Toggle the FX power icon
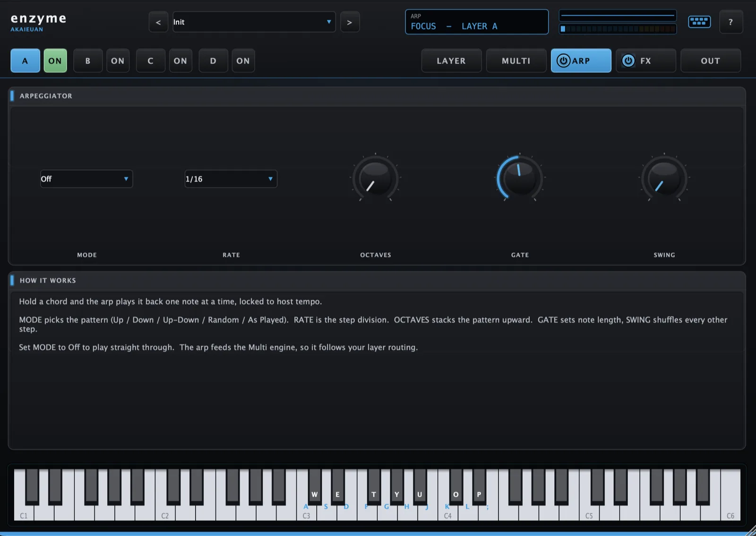Screen dimensions: 756x536 pyautogui.click(x=628, y=61)
